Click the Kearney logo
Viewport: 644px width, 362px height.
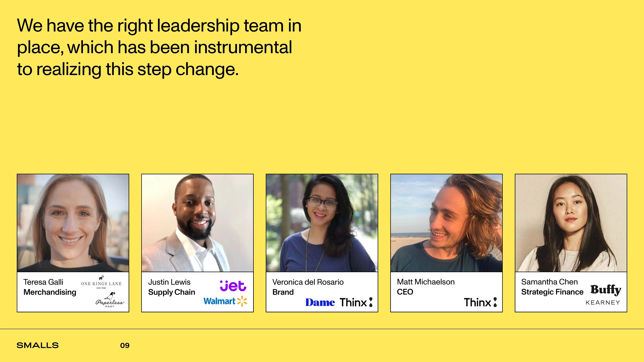click(603, 303)
